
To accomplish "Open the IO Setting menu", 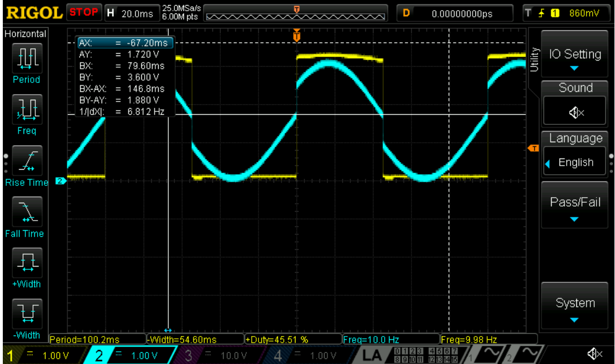I will (x=575, y=54).
